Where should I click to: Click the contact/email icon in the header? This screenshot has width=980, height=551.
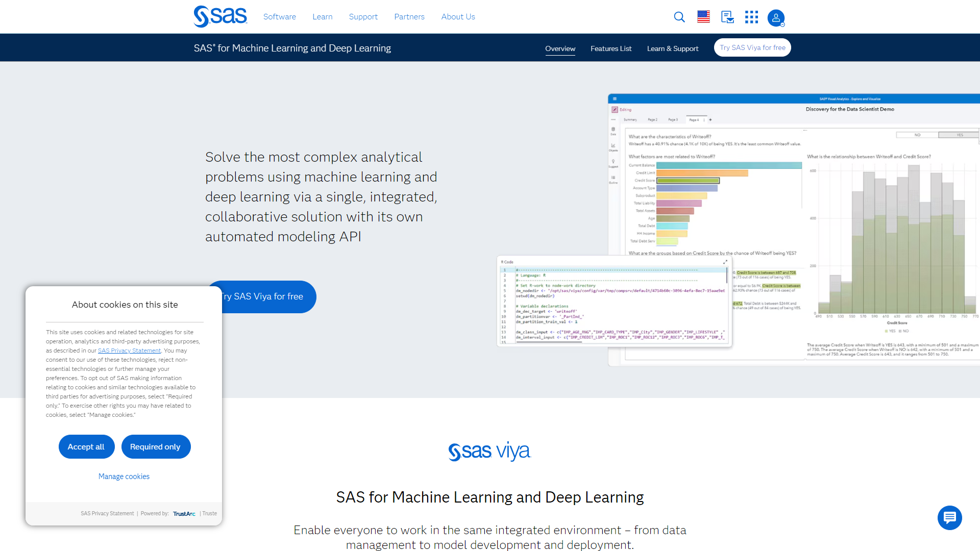coord(727,17)
